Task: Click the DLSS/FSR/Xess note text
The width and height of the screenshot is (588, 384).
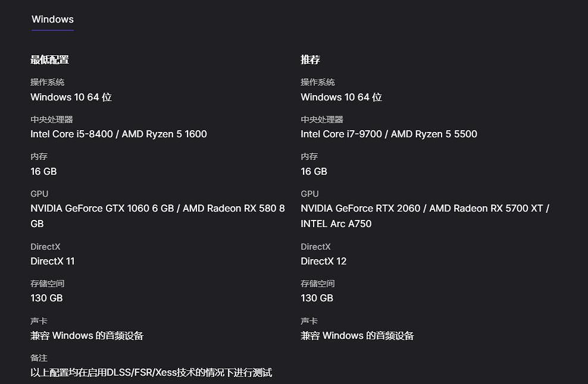Action: [151, 373]
